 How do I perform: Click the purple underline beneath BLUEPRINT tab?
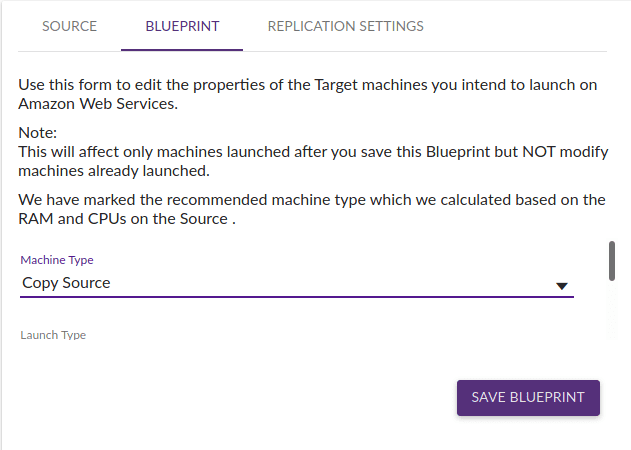click(182, 49)
